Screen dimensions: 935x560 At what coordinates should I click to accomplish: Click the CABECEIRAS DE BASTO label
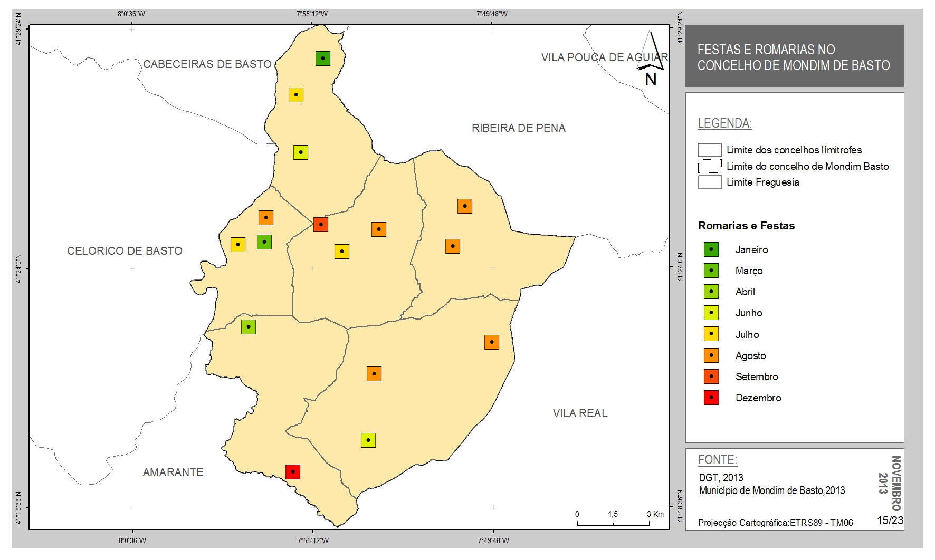pos(207,64)
